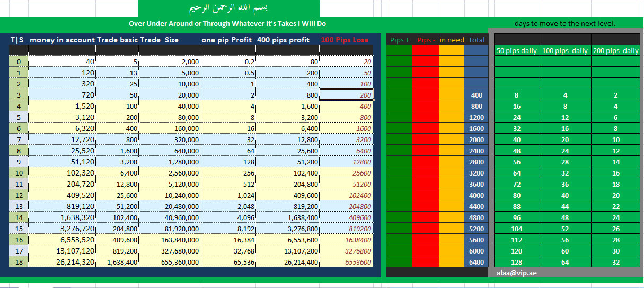
Task: Click money in account value '819,120'
Action: [x=62, y=206]
